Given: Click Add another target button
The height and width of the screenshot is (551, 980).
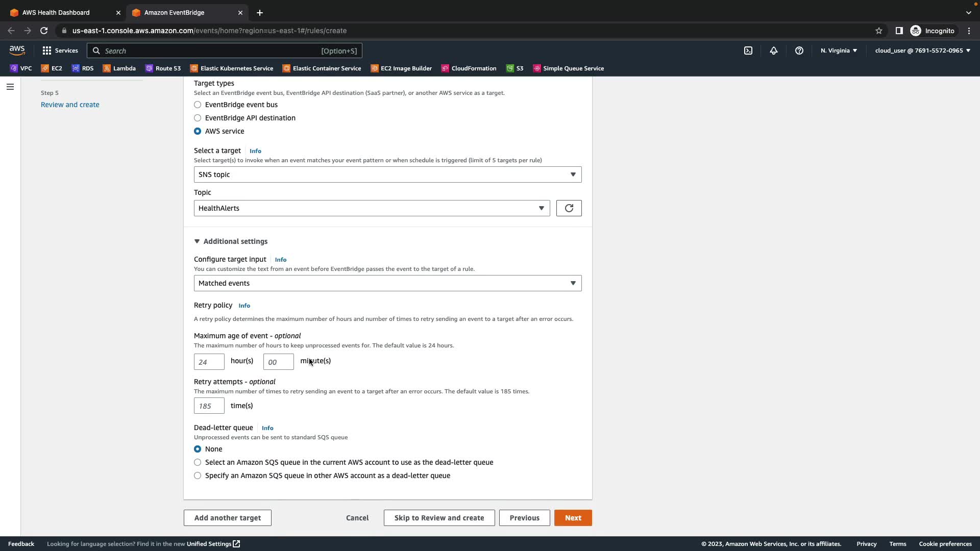Looking at the screenshot, I should tap(227, 518).
